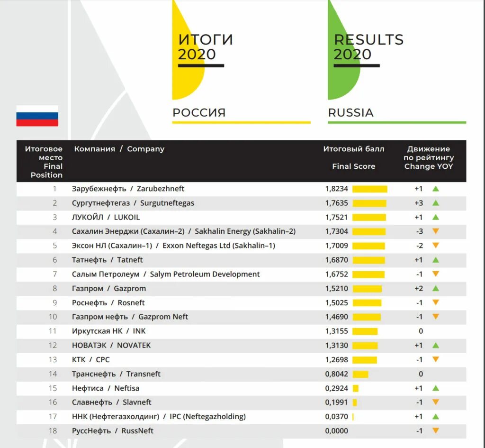
Task: Click the score value 0,8042
Action: (x=337, y=374)
